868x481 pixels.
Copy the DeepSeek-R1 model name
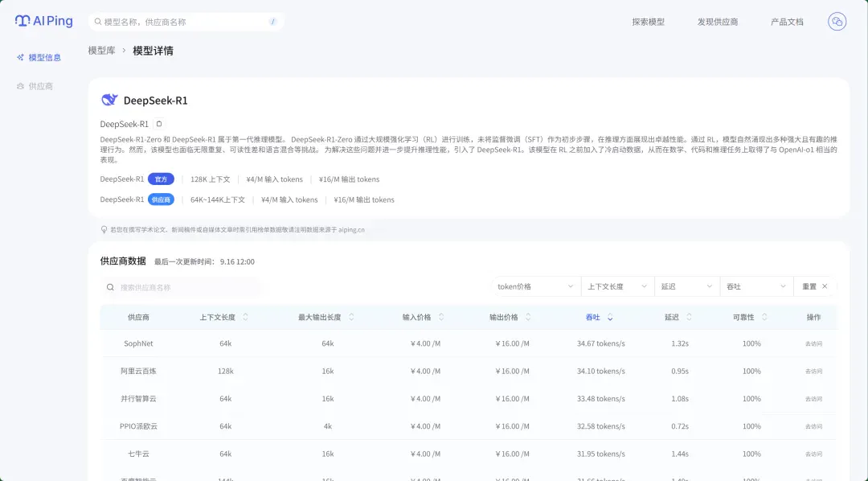tap(159, 124)
